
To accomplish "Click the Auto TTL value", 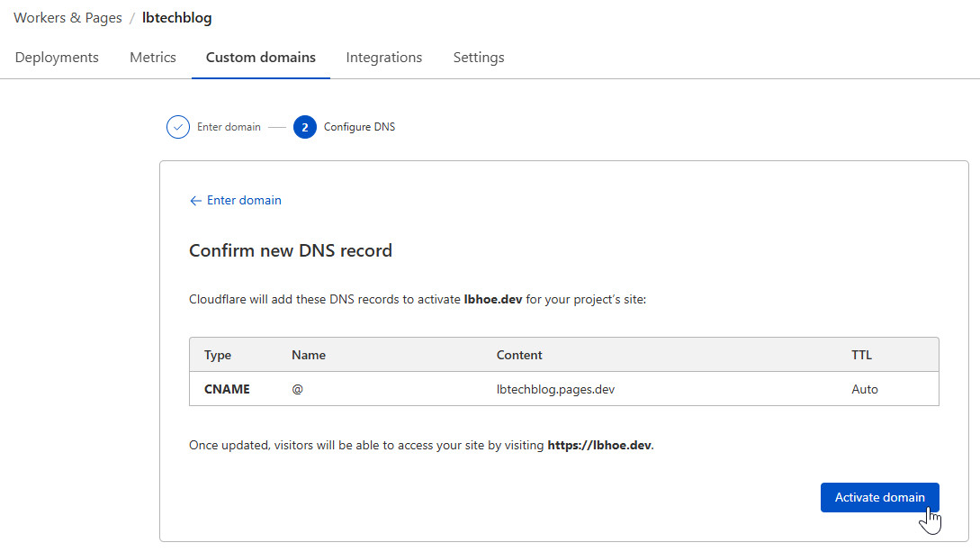I will pyautogui.click(x=865, y=389).
